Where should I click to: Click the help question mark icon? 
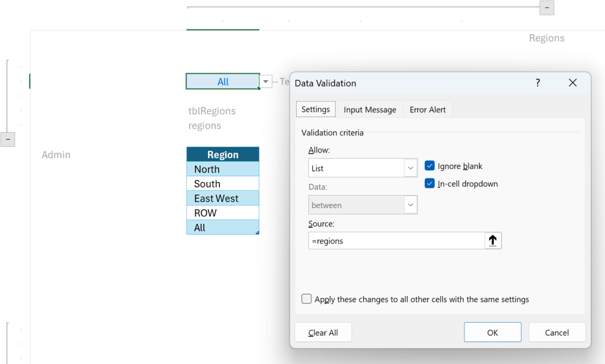pos(538,83)
